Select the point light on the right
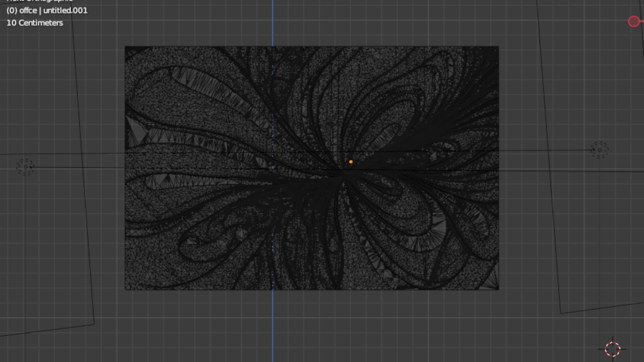 [599, 150]
